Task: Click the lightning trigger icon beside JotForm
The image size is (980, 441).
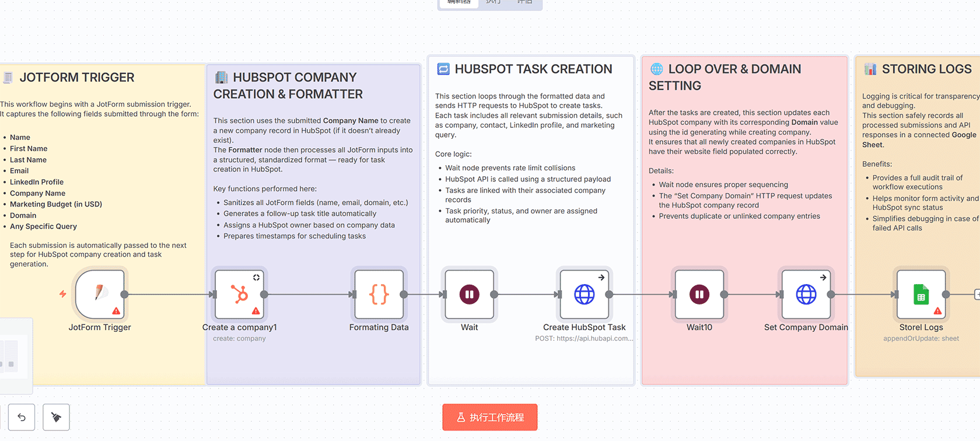Action: click(62, 294)
